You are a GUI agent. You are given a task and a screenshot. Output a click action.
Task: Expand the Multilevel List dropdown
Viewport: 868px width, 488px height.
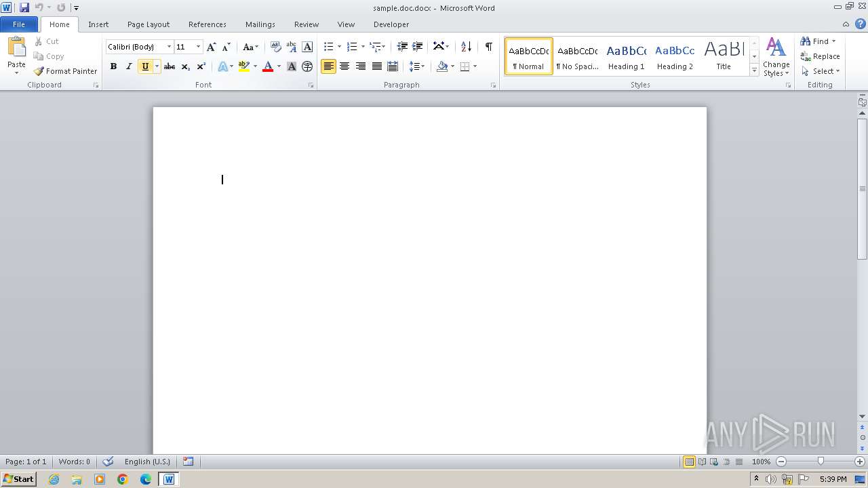click(x=378, y=47)
